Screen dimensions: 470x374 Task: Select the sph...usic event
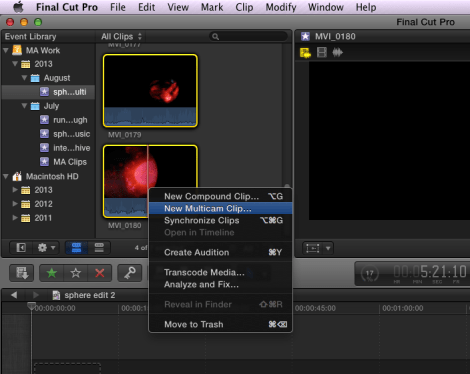48,134
